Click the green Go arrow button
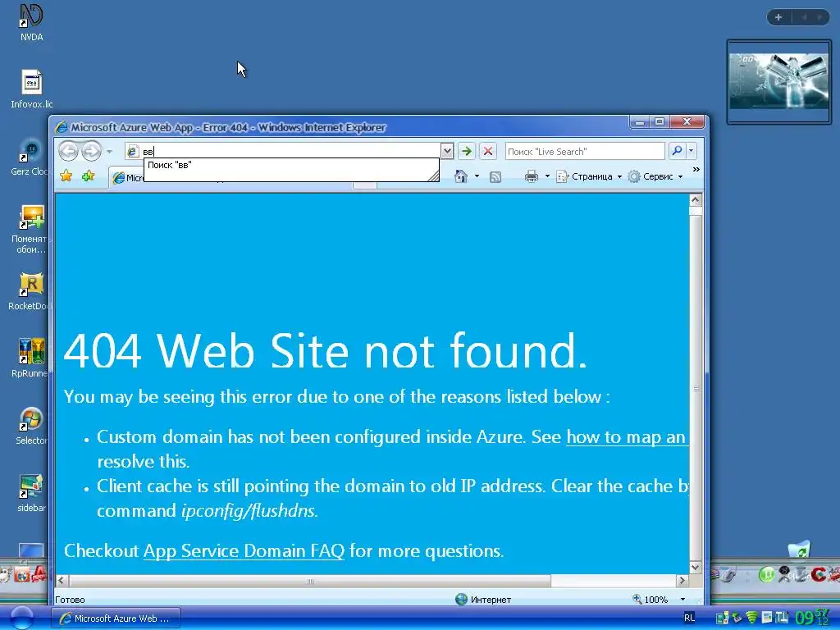This screenshot has height=630, width=840. tap(467, 152)
